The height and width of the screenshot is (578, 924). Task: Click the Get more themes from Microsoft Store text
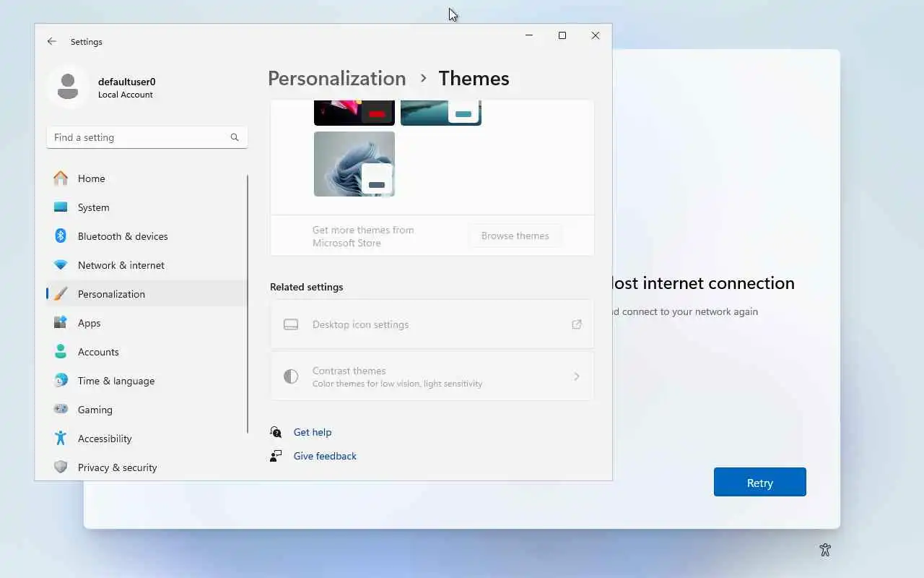363,236
